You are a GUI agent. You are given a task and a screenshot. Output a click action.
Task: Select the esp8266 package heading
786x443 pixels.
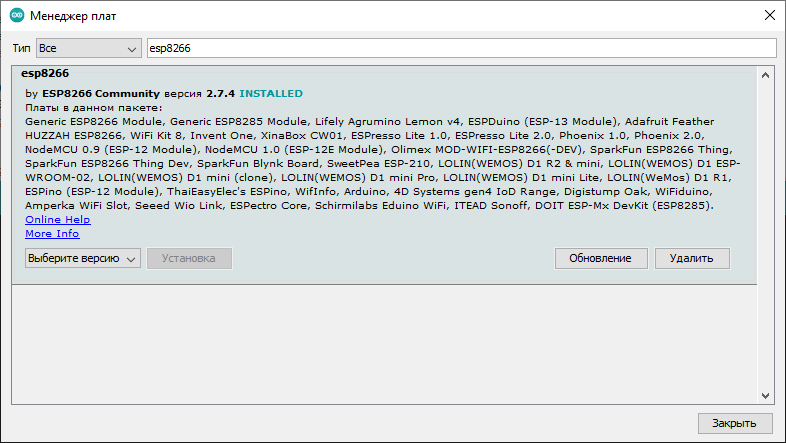(x=44, y=73)
